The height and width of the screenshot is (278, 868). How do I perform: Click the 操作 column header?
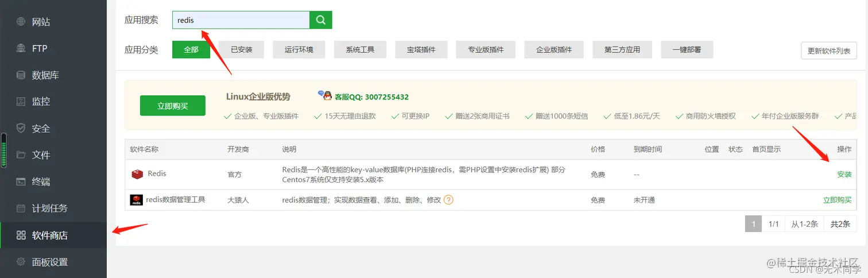pos(844,149)
